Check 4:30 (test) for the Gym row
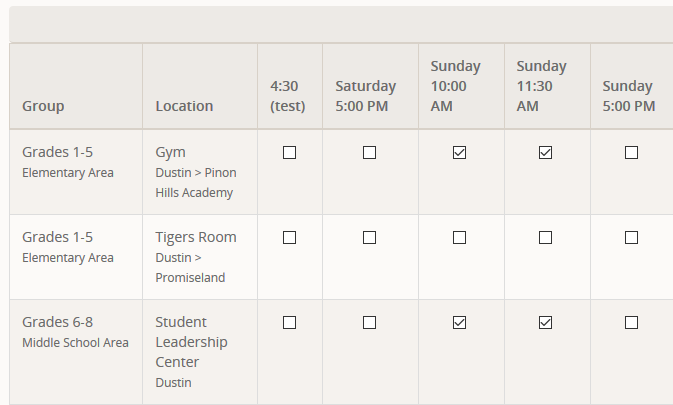Image resolution: width=673 pixels, height=405 pixels. click(x=290, y=153)
